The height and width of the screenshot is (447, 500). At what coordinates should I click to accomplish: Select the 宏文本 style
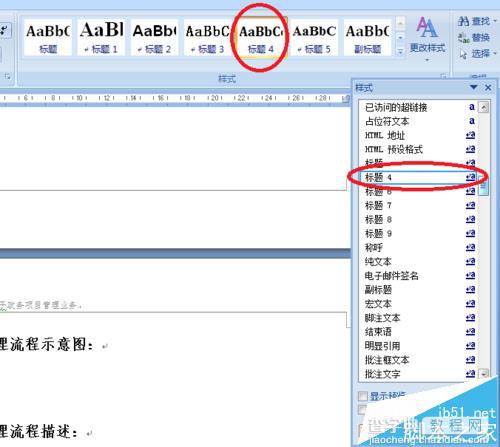tap(419, 303)
